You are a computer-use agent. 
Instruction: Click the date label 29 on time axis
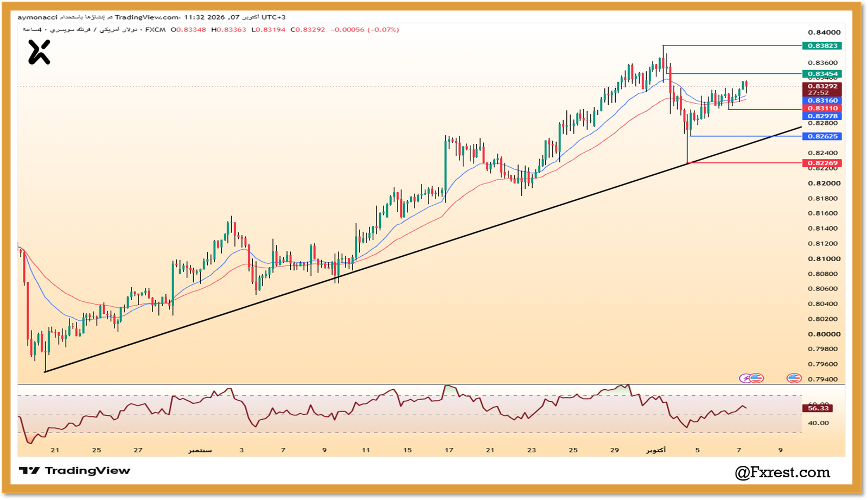(615, 451)
